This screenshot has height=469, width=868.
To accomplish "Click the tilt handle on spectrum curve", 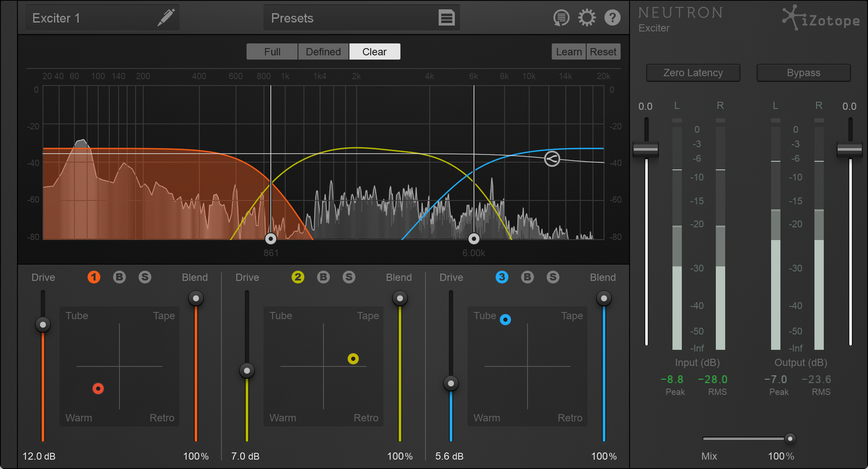I will [551, 159].
